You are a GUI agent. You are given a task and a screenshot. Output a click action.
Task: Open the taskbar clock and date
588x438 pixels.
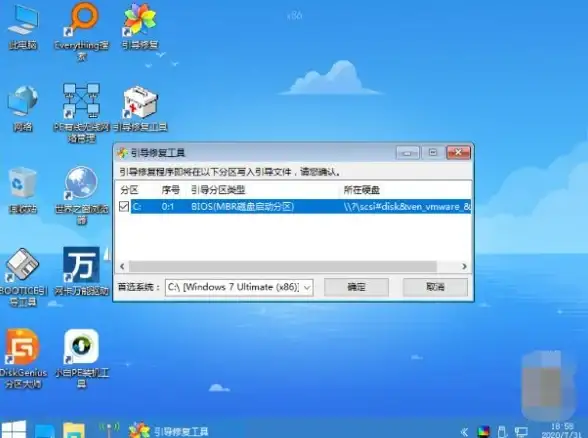pos(562,430)
